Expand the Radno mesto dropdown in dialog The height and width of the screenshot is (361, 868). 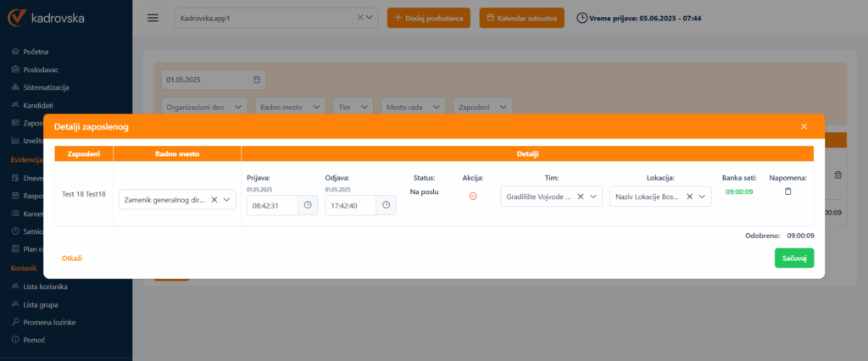click(x=227, y=200)
